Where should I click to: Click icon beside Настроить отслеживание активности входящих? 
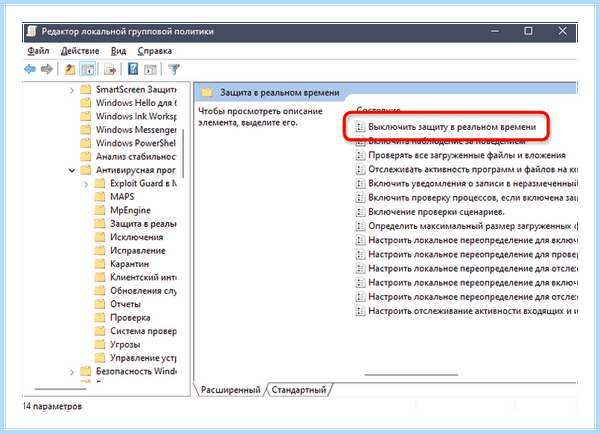[360, 311]
